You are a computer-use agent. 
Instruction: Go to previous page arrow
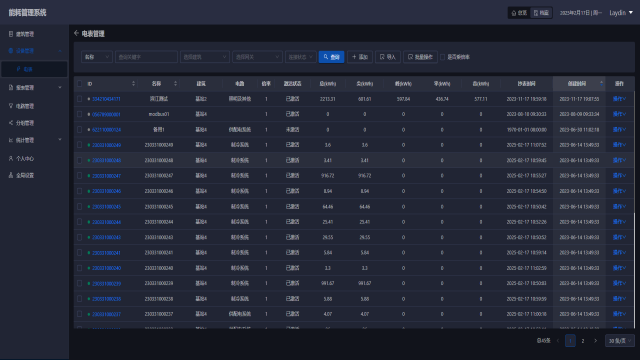pos(558,340)
